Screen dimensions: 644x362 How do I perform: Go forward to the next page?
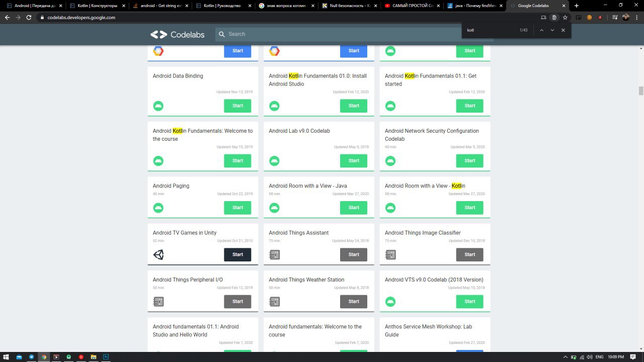pyautogui.click(x=18, y=17)
